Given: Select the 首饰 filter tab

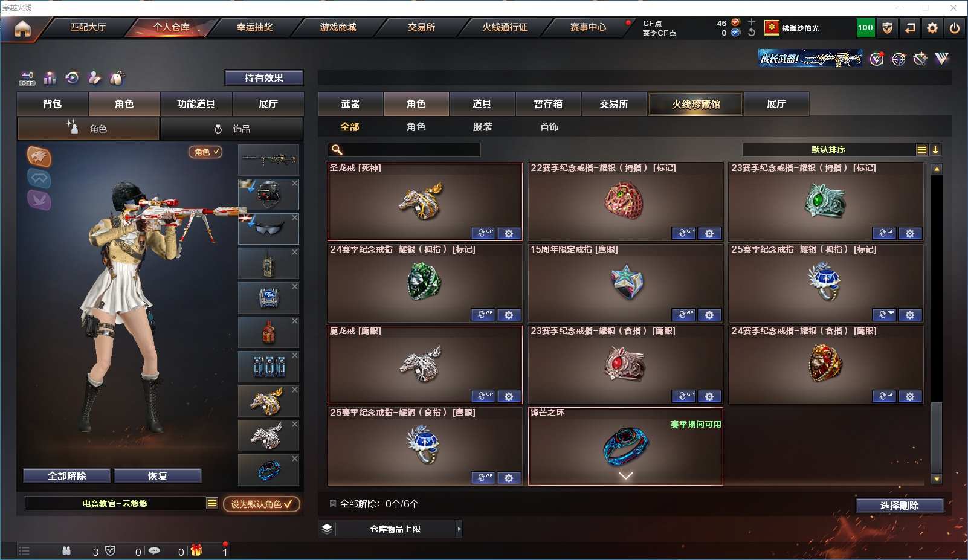Looking at the screenshot, I should click(x=549, y=127).
